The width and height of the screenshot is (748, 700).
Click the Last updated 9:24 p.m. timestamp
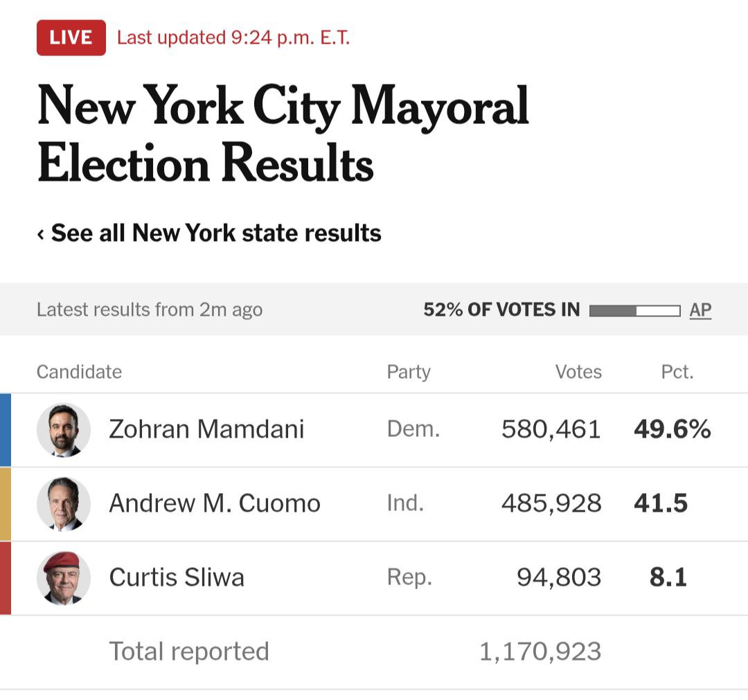[x=233, y=37]
